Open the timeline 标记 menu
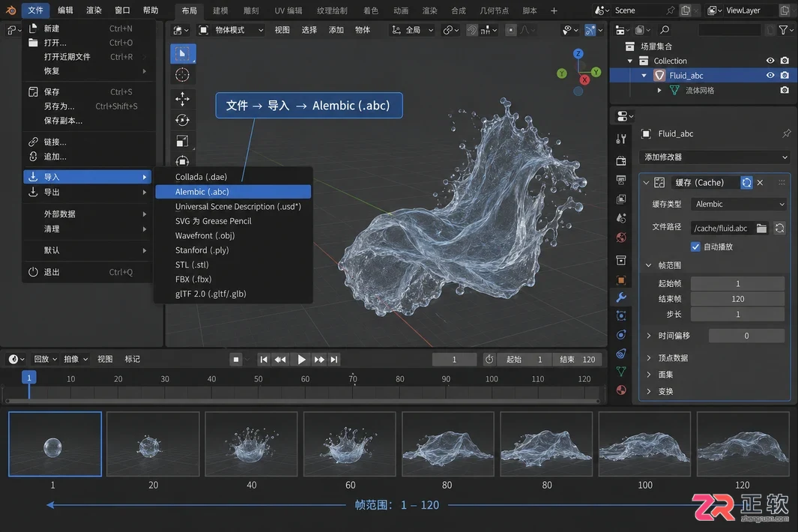Screen dimensions: 798x532 point(133,360)
